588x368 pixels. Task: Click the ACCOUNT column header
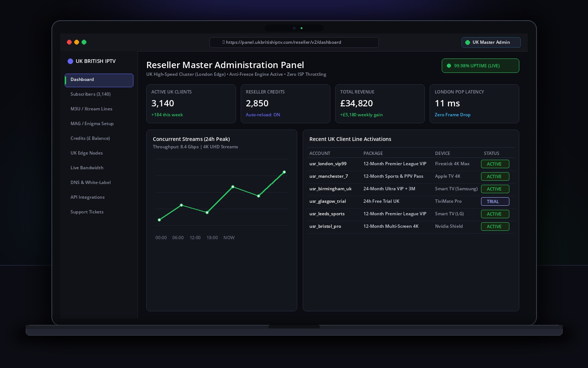320,153
